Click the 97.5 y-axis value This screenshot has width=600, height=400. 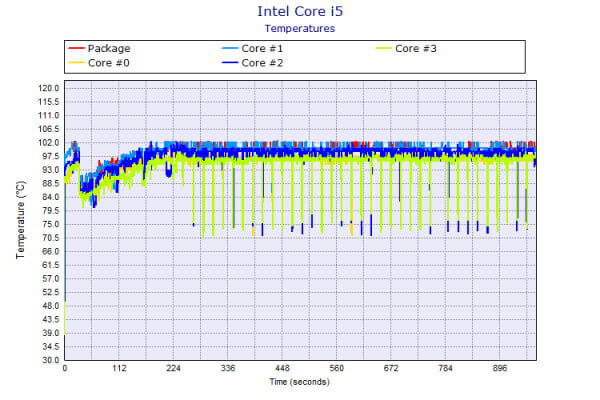[x=51, y=156]
